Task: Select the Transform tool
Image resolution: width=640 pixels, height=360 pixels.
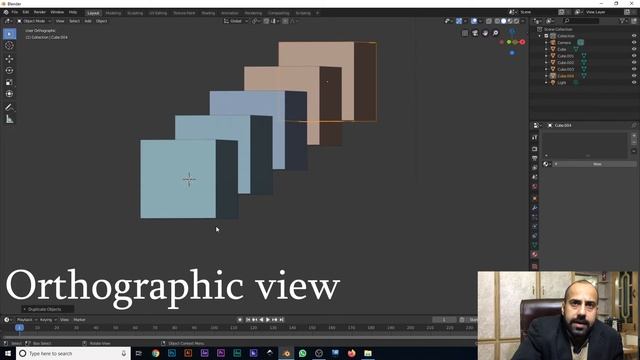Action: [9, 94]
